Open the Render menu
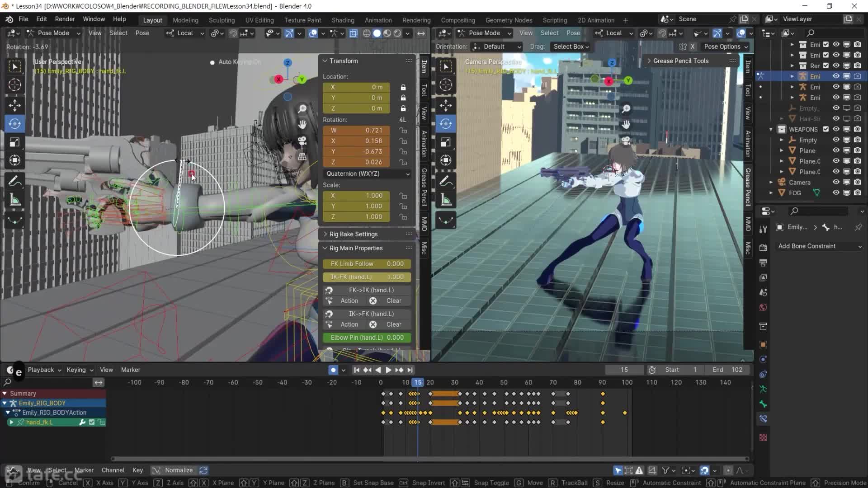Viewport: 868px width, 488px height. pos(65,19)
